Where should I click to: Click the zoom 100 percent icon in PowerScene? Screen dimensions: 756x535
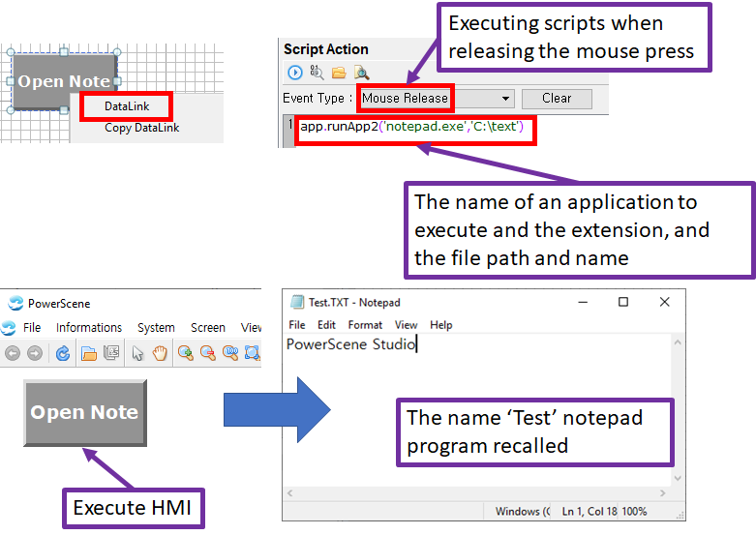pyautogui.click(x=230, y=353)
